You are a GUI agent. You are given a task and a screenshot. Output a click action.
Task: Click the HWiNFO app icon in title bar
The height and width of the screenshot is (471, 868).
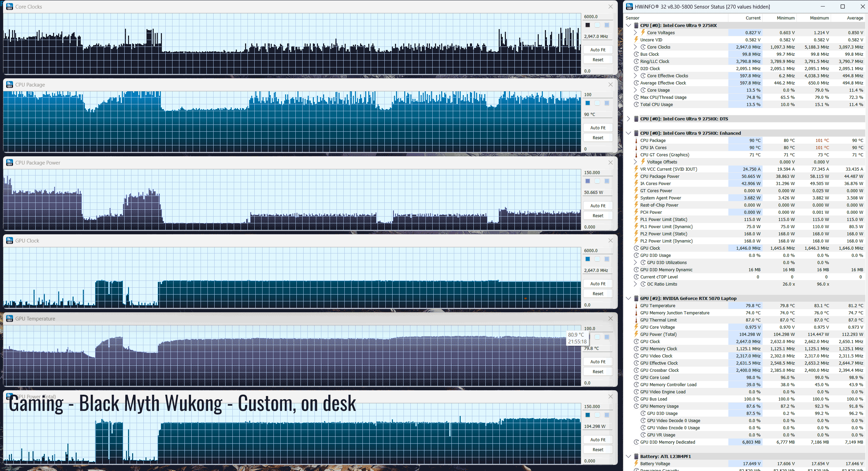coord(629,6)
